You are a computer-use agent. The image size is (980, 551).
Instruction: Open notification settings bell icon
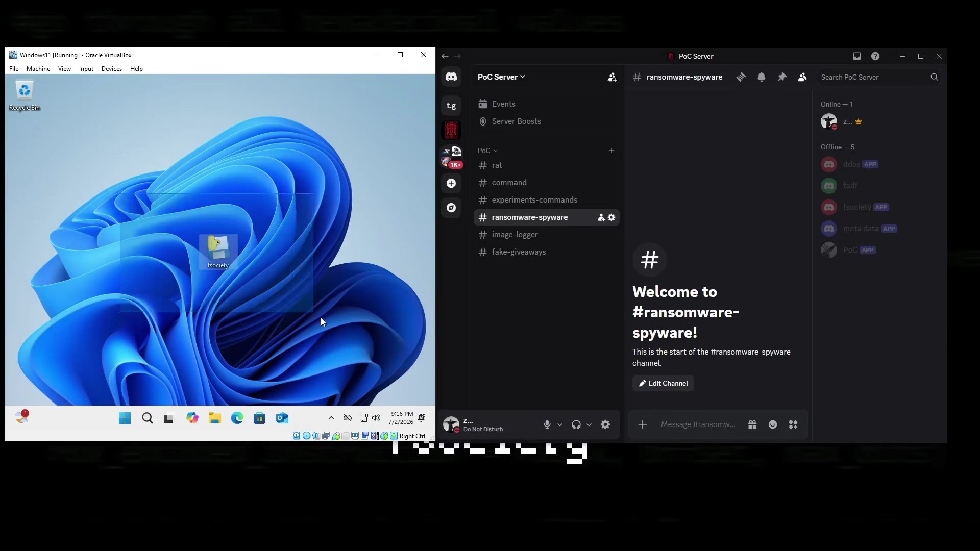point(762,77)
